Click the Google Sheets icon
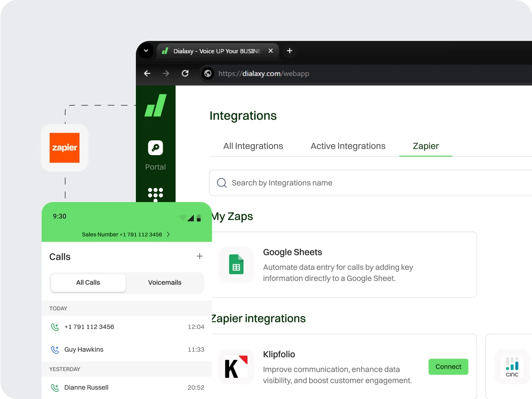 (236, 264)
